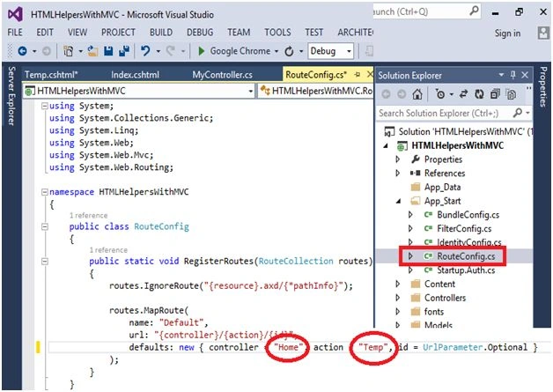Click the pin icon on the RouteConfig.cs tab

pos(358,75)
